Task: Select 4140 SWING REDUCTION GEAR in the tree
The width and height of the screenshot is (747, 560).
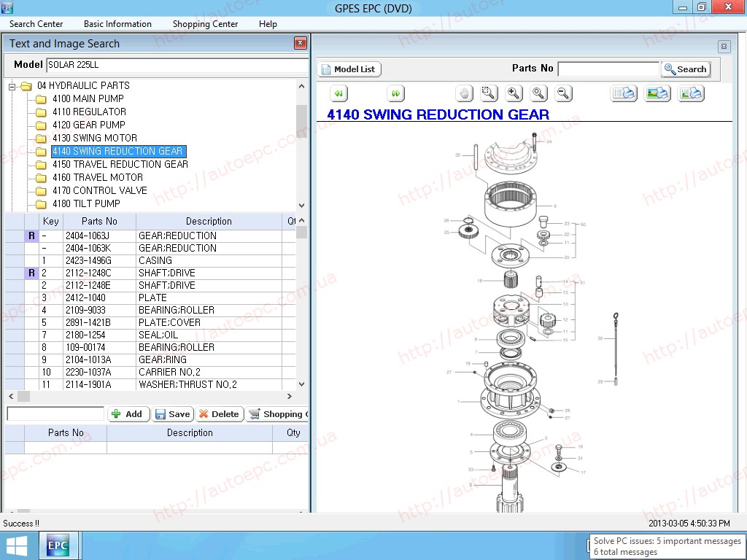Action: pyautogui.click(x=118, y=152)
